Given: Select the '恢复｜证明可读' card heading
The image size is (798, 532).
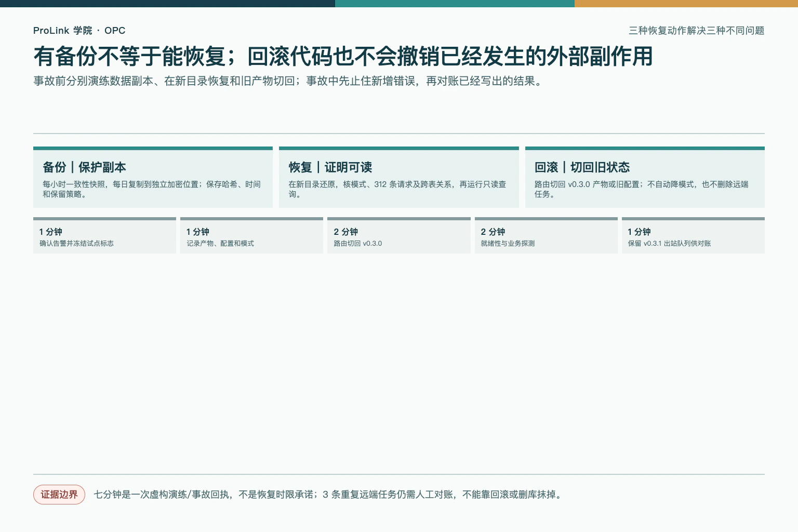Looking at the screenshot, I should 330,167.
